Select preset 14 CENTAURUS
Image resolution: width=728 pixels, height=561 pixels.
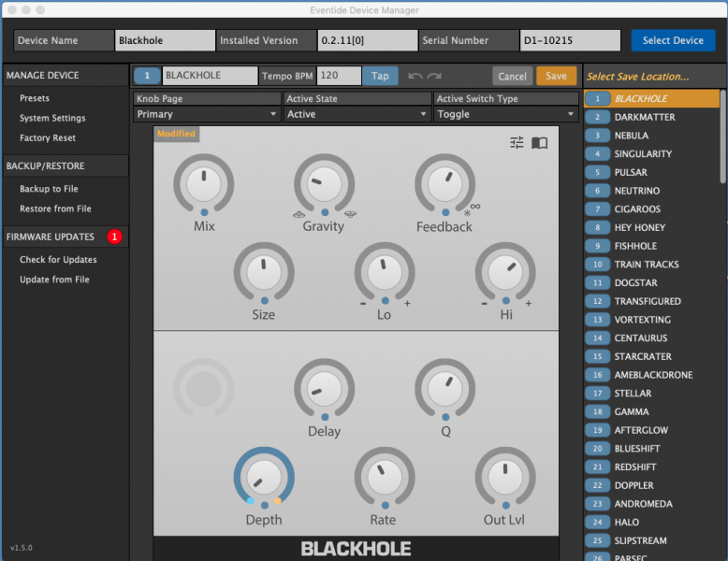coord(651,338)
